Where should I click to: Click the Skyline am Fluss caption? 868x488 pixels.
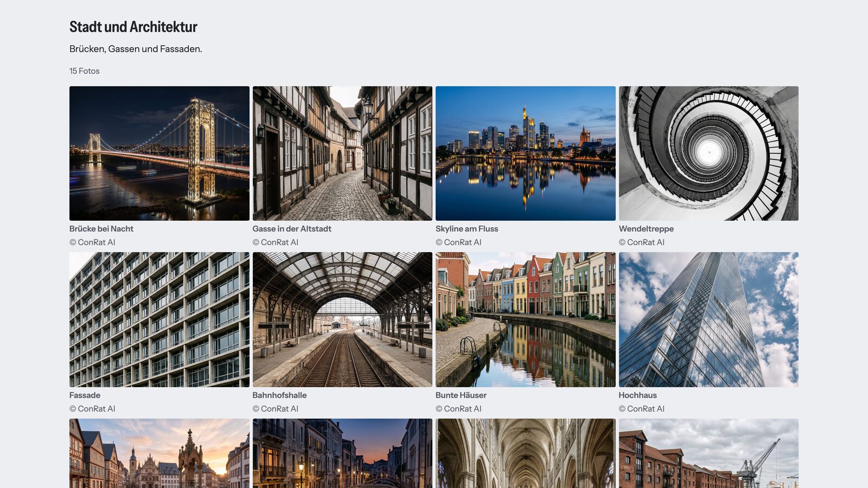pyautogui.click(x=467, y=229)
